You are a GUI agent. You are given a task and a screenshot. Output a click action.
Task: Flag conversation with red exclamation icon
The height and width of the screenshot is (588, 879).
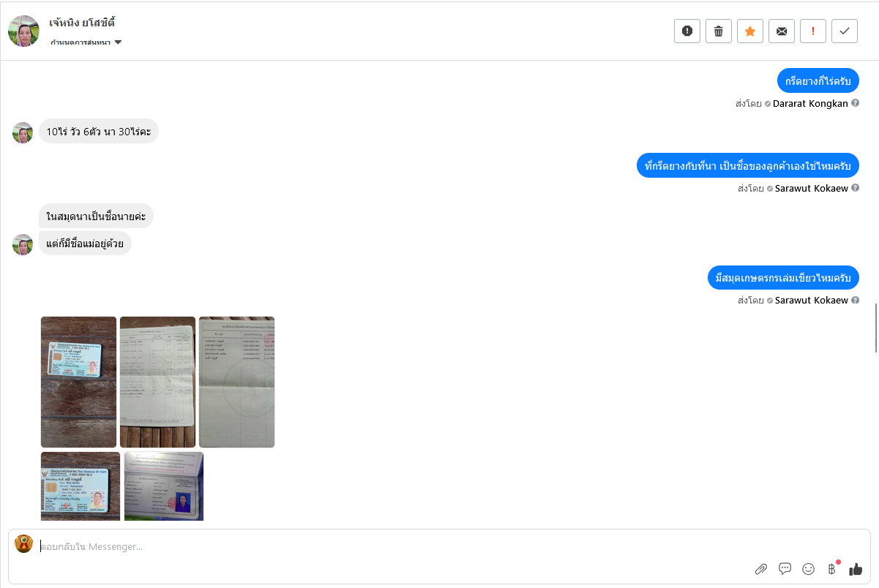(x=813, y=31)
